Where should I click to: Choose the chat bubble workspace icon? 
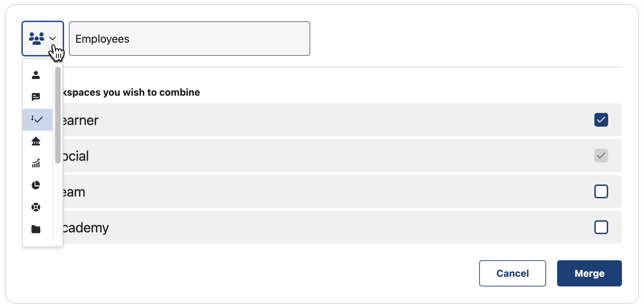click(x=36, y=97)
